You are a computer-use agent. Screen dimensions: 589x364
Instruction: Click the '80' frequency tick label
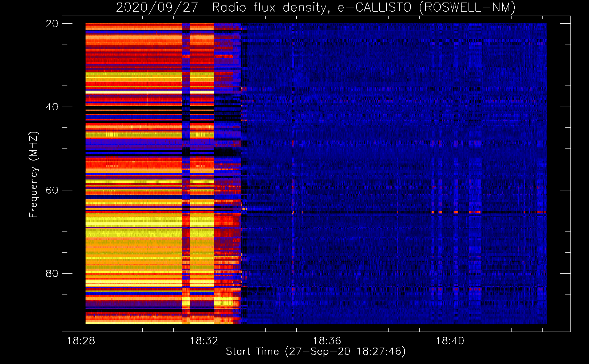(x=52, y=274)
